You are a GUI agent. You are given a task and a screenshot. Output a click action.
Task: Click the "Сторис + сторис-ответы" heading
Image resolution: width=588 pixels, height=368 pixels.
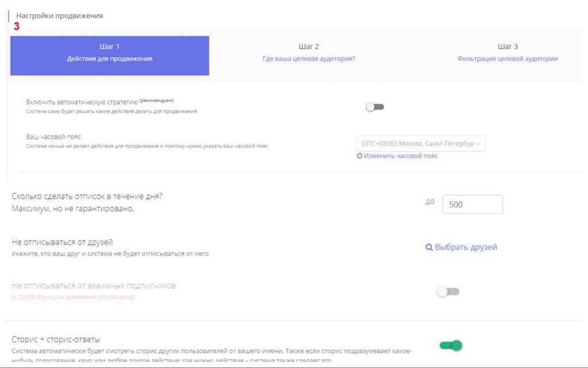[x=56, y=339]
